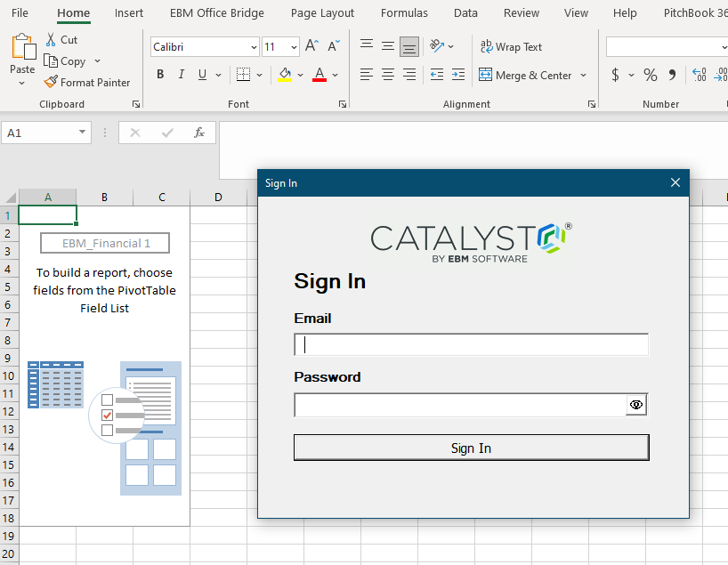This screenshot has width=728, height=565.
Task: Select column B header
Action: pos(104,198)
